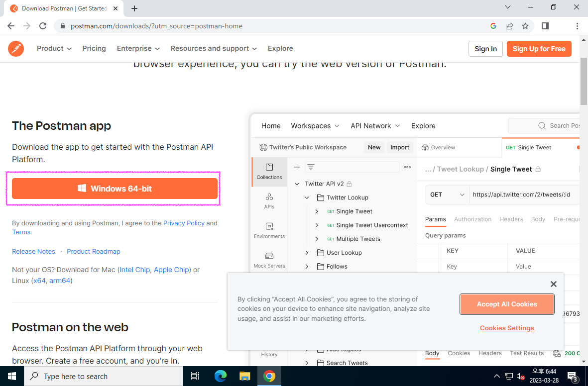Image resolution: width=588 pixels, height=386 pixels.
Task: Open the Windows Start menu
Action: (x=11, y=376)
